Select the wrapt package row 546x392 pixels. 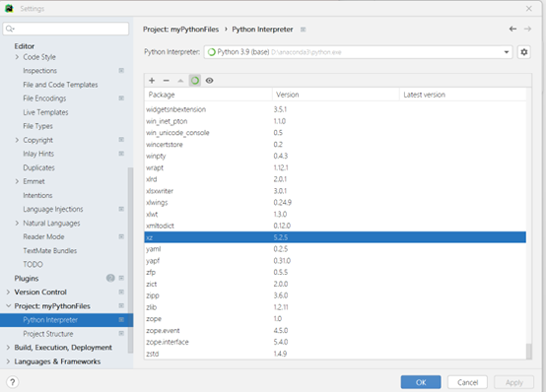[335, 167]
